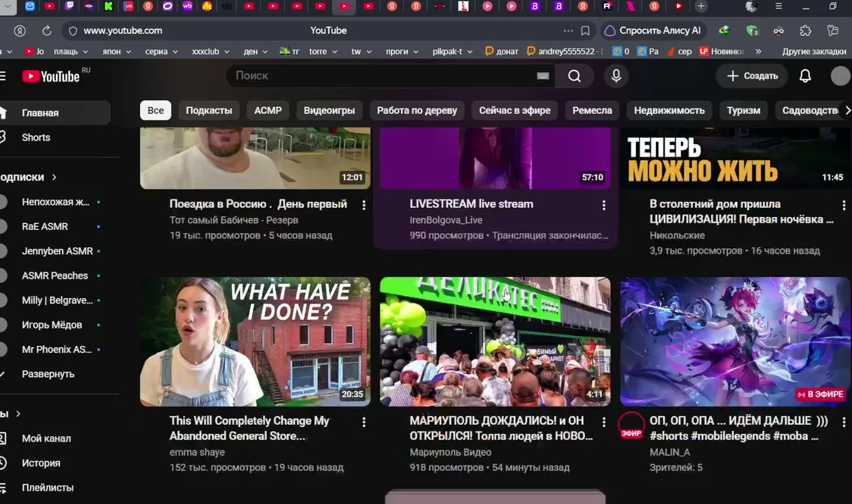The width and height of the screenshot is (852, 504).
Task: Expand the 'проги' bookmarks folder
Action: click(401, 51)
